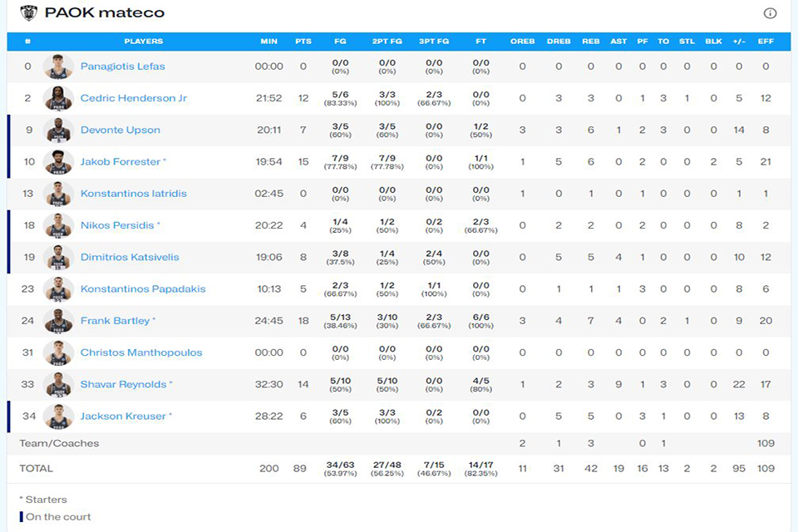The image size is (798, 532).
Task: Click the PAOK mateco team crest logo
Action: point(29,12)
